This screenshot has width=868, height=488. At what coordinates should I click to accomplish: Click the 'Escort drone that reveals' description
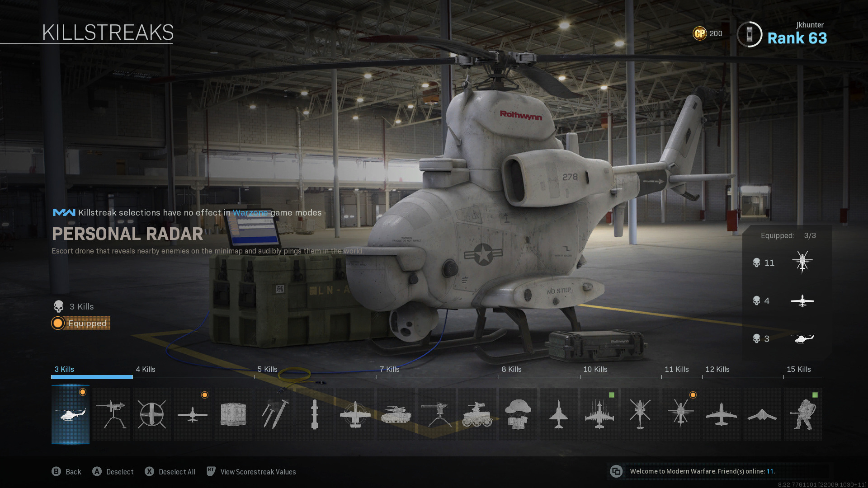click(x=208, y=251)
